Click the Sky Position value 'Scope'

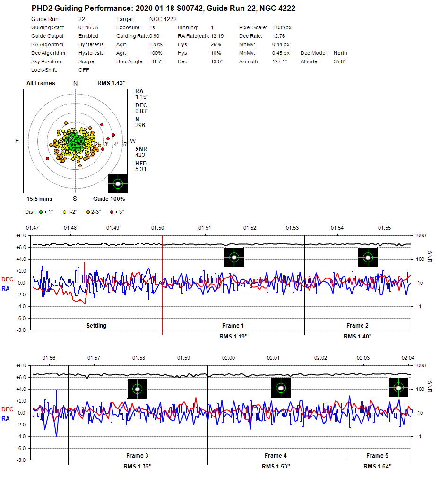pos(86,61)
